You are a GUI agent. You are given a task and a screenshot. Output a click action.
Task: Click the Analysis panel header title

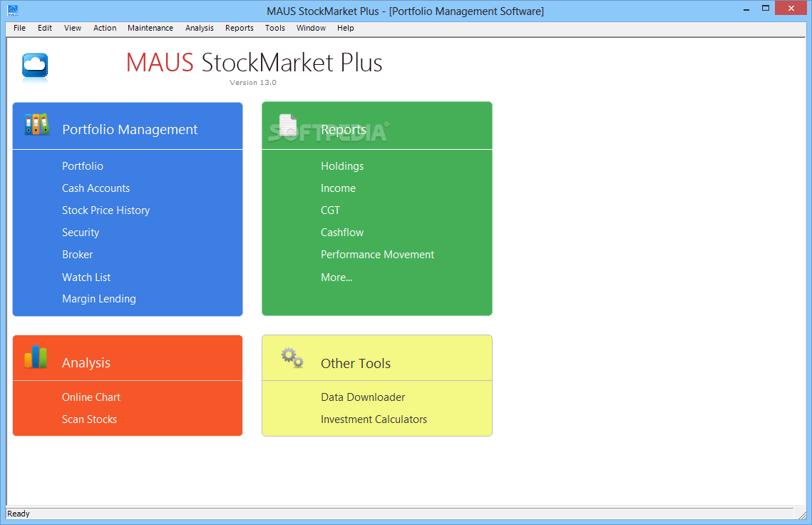[x=86, y=363]
